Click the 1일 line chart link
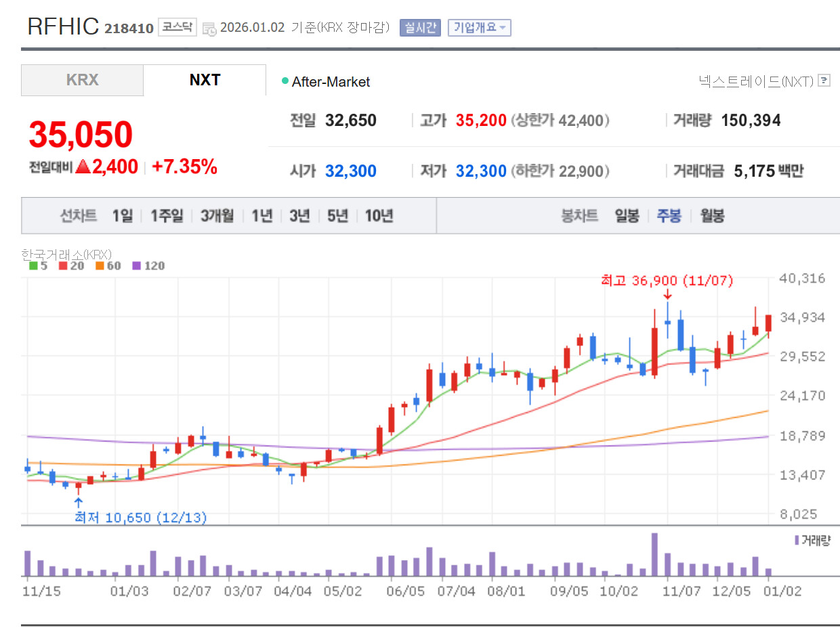This screenshot has height=627, width=840. coord(123,216)
